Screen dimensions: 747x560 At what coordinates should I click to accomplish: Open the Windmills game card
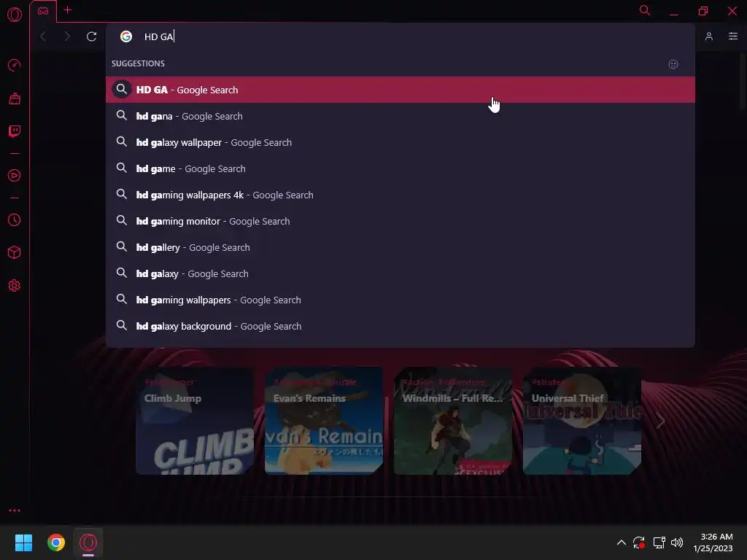452,421
